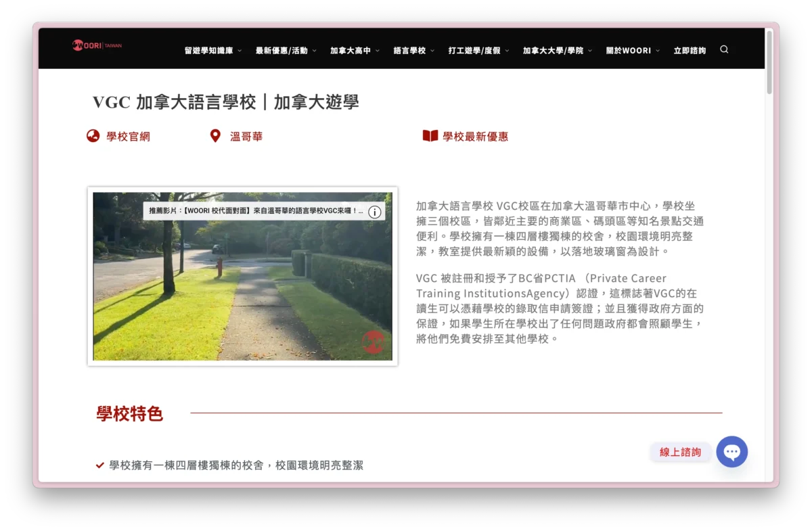Expand the 留遊學知識庫 dropdown menu
The image size is (812, 531).
[212, 51]
